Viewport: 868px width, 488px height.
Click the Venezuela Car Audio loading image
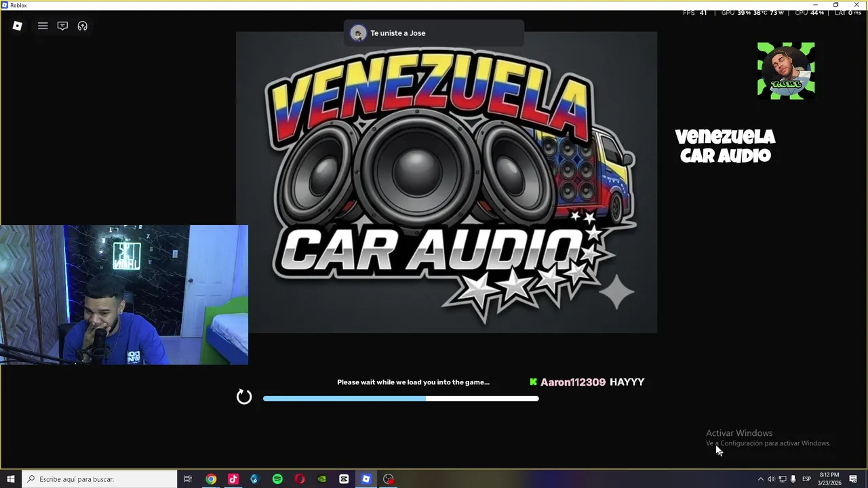446,182
